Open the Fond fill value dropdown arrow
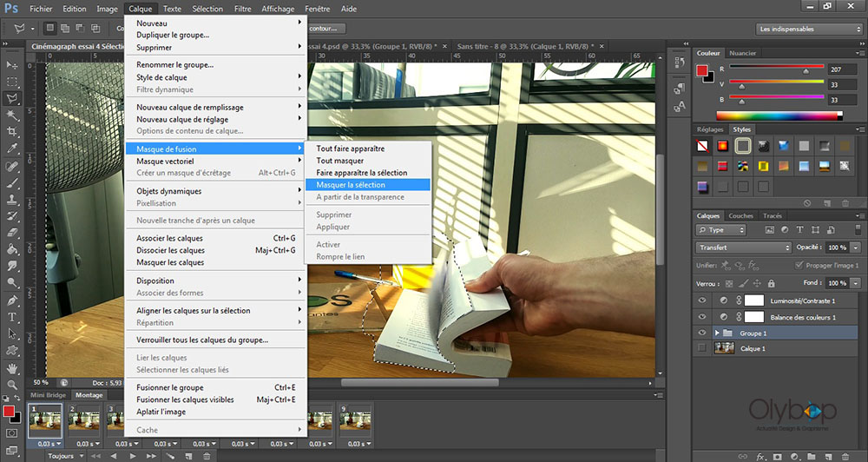Image resolution: width=868 pixels, height=462 pixels. click(x=856, y=283)
